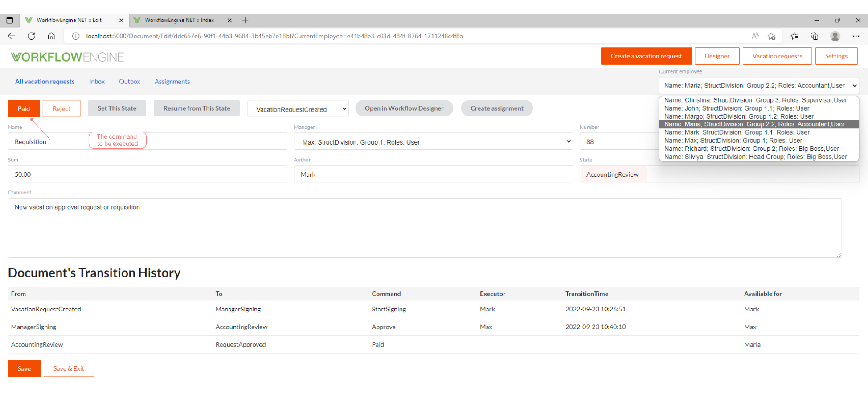868x397 pixels.
Task: Select RequestApproved cell in history
Action: [x=241, y=345]
